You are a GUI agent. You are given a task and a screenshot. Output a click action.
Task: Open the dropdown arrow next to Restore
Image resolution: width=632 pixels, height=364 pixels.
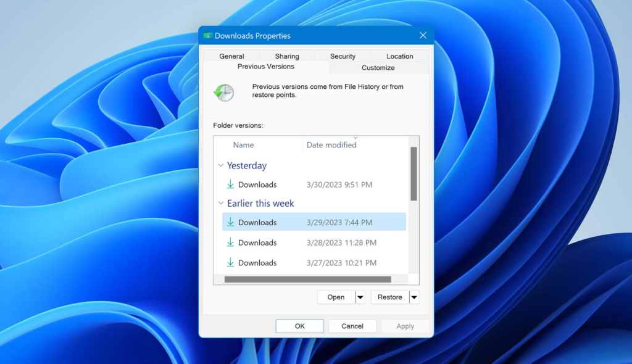coord(414,297)
